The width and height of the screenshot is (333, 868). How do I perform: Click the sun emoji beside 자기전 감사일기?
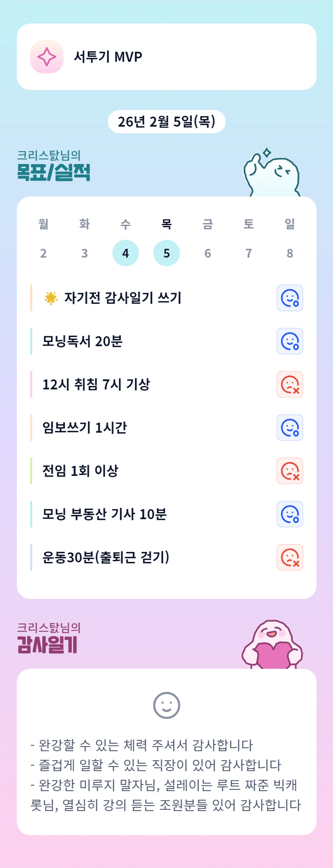click(x=51, y=298)
